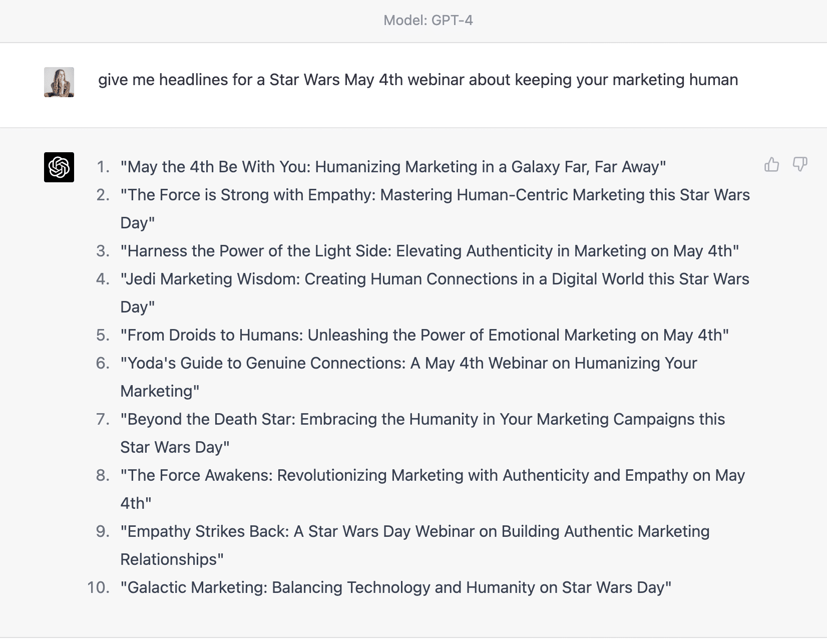Click the thumbs up icon
The image size is (827, 644).
pos(771,164)
